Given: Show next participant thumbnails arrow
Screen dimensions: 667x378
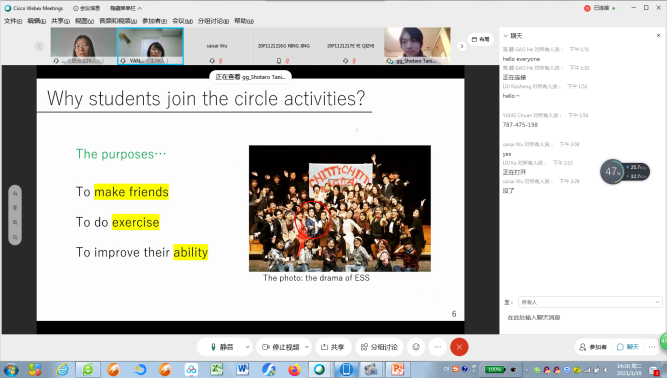Looking at the screenshot, I should point(462,46).
